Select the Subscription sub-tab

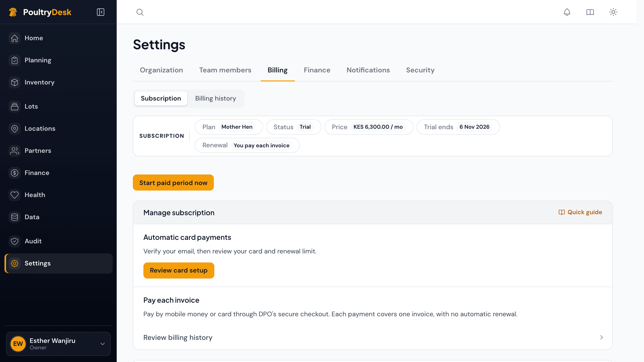161,99
